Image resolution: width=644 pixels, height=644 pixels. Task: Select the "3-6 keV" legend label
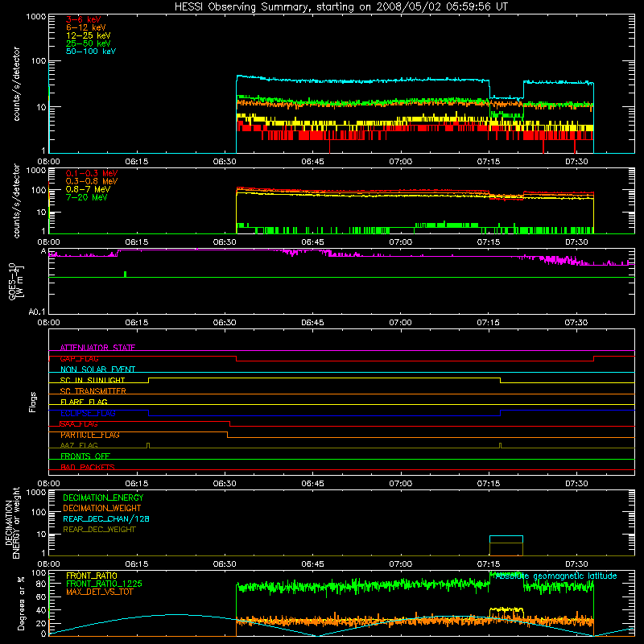83,19
